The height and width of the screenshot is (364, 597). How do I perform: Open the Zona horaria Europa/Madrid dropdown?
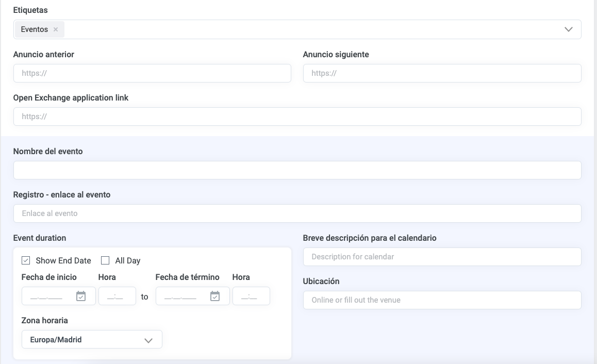click(92, 340)
